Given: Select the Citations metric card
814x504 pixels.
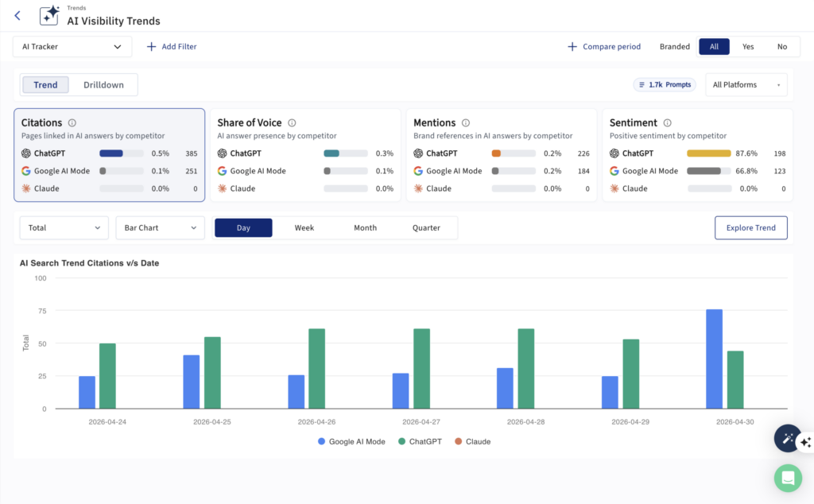Looking at the screenshot, I should 110,155.
